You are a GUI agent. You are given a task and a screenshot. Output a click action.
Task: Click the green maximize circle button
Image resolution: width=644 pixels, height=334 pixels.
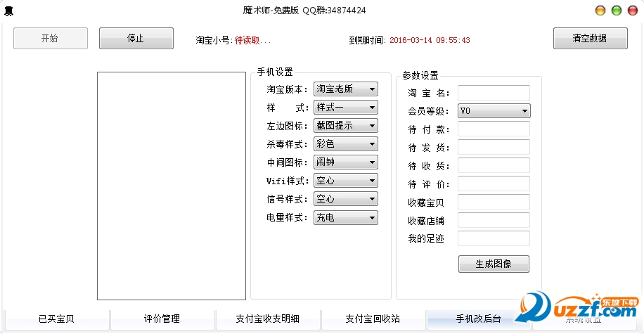[x=617, y=11]
